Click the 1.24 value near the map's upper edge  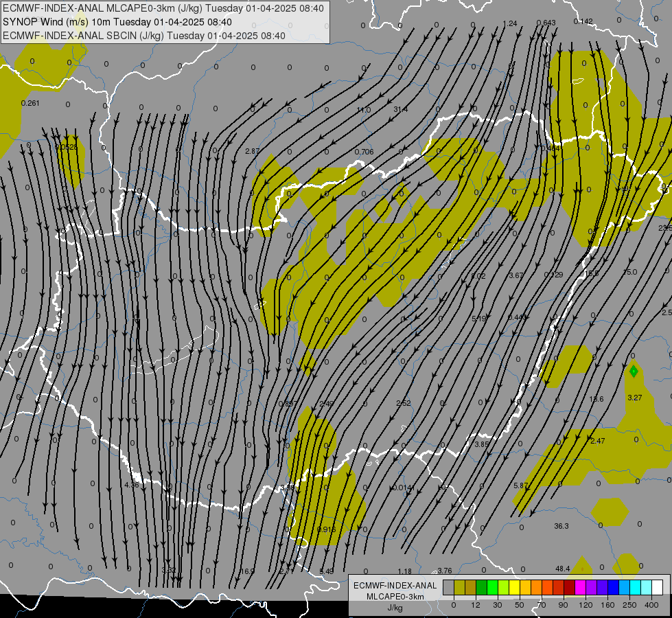tap(510, 23)
